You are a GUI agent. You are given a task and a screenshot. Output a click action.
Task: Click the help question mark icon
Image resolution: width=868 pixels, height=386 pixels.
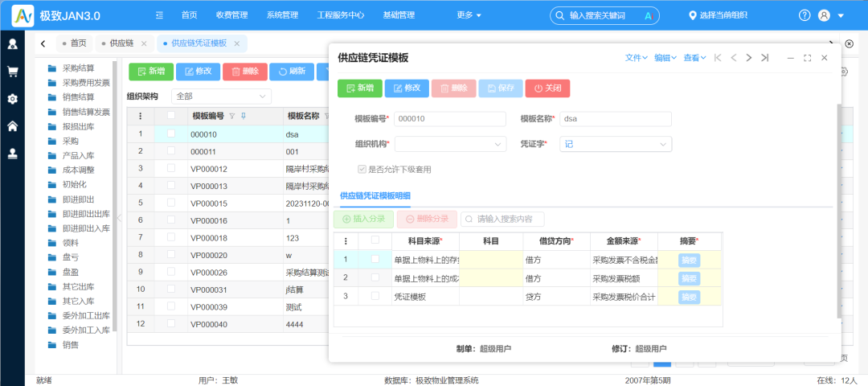(805, 15)
